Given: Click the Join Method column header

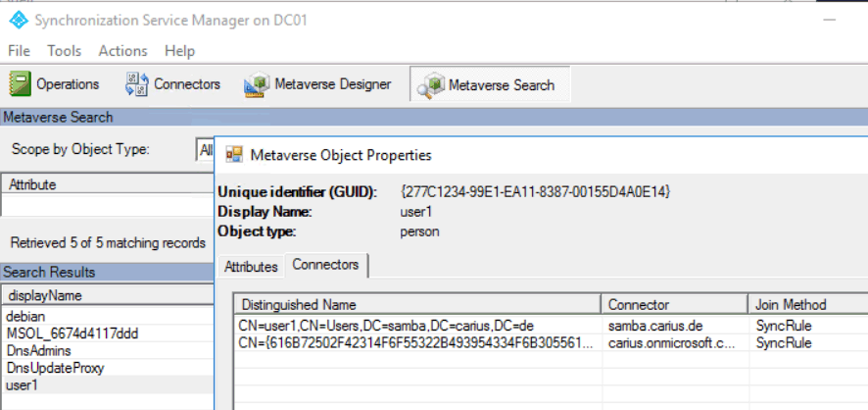Looking at the screenshot, I should click(807, 304).
